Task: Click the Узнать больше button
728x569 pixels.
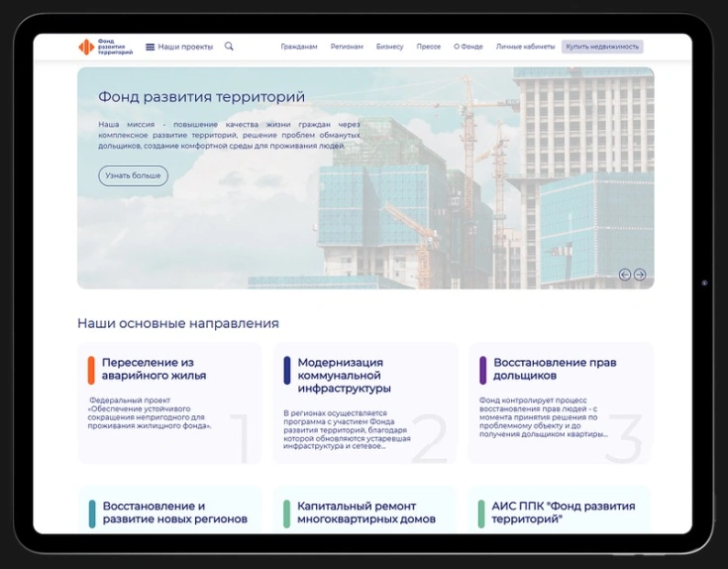Action: pos(134,176)
